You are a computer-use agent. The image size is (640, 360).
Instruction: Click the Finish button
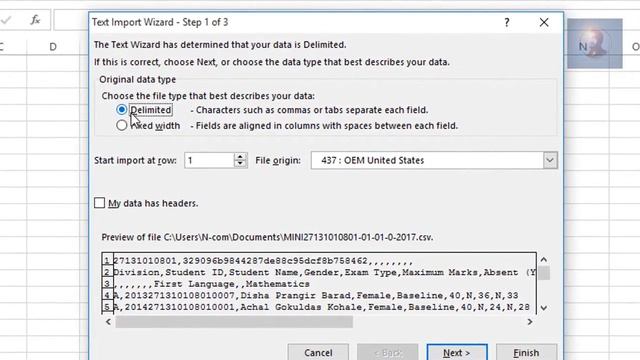[526, 352]
